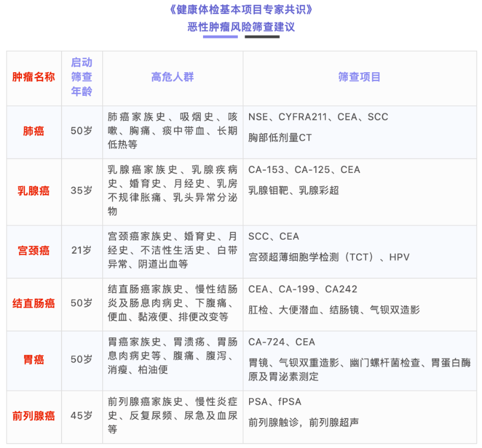Click the text 前列腺触诊，前列腺超声

click(304, 422)
